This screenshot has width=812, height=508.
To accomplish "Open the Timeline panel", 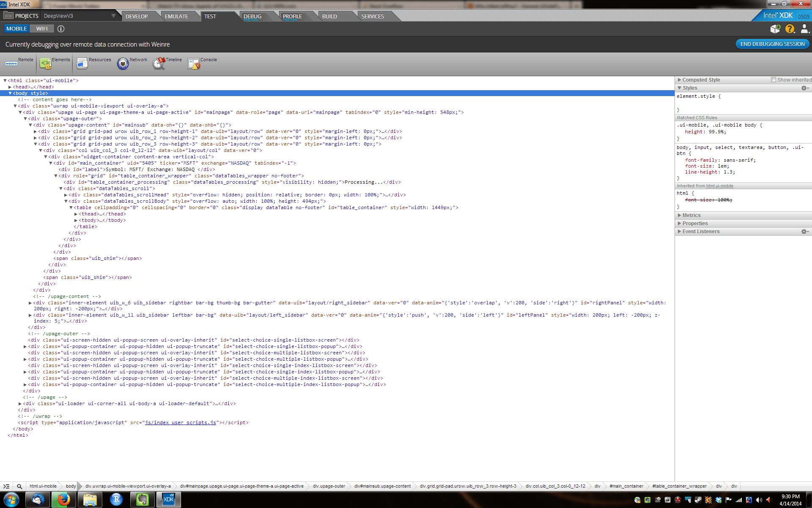I will [x=167, y=63].
